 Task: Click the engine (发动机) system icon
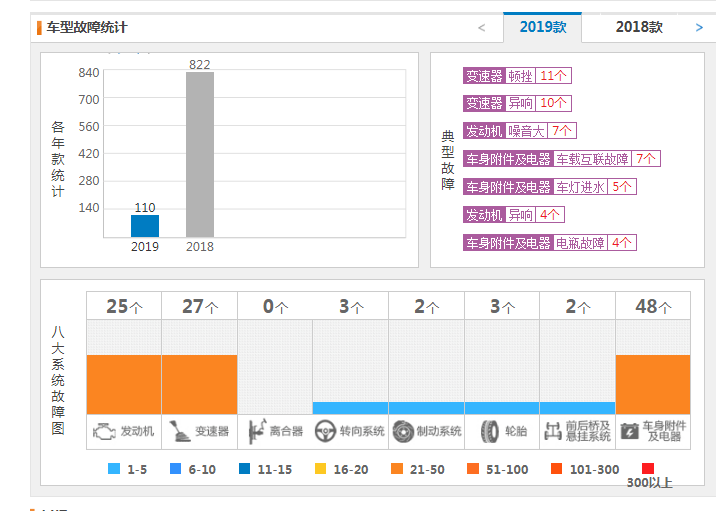click(x=103, y=432)
